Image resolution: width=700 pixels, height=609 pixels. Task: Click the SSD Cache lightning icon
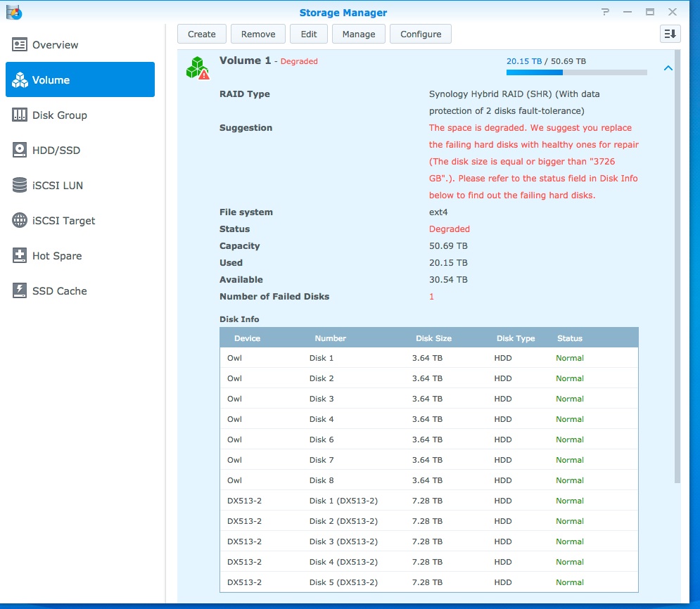coord(19,291)
